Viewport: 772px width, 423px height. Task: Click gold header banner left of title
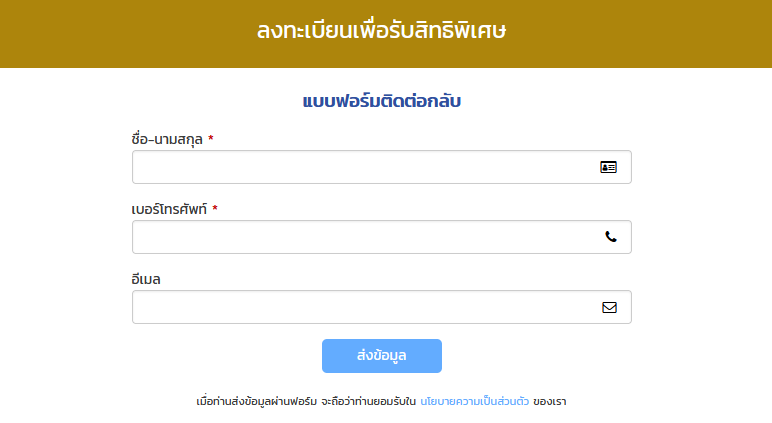128,33
